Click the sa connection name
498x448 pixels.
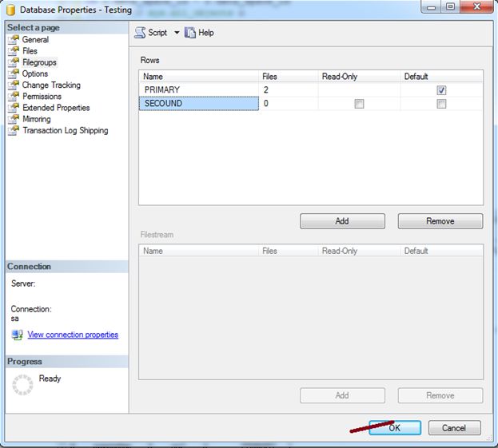(x=14, y=319)
